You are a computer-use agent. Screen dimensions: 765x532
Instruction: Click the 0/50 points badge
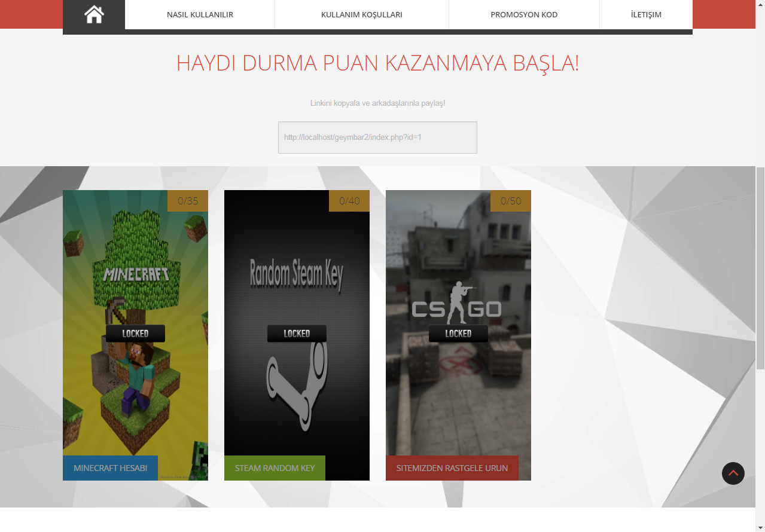click(x=511, y=201)
